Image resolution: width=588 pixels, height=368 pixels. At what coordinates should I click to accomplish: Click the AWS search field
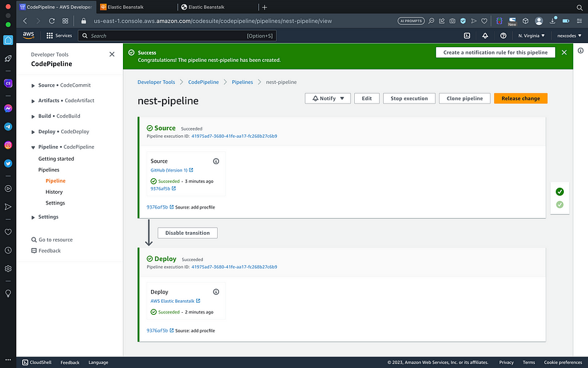click(x=177, y=36)
